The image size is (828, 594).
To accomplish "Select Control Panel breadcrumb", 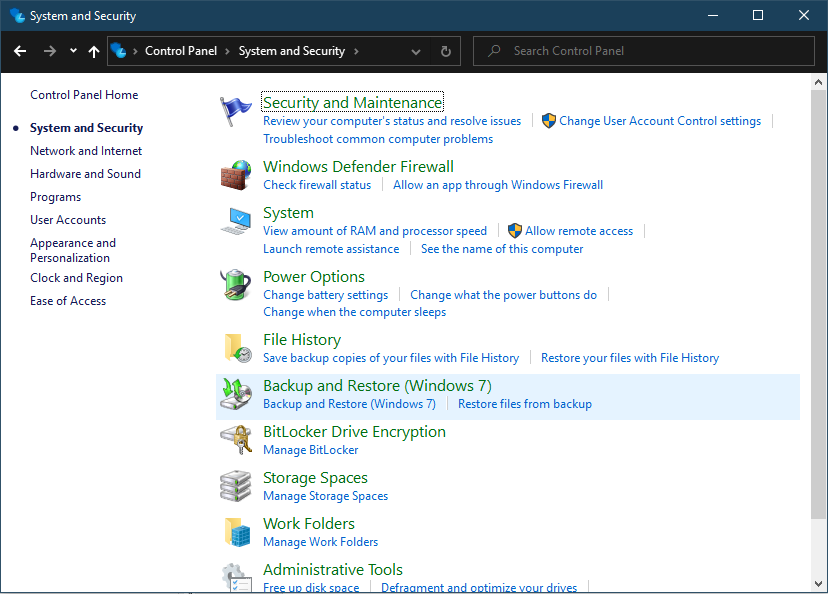I will tap(181, 51).
